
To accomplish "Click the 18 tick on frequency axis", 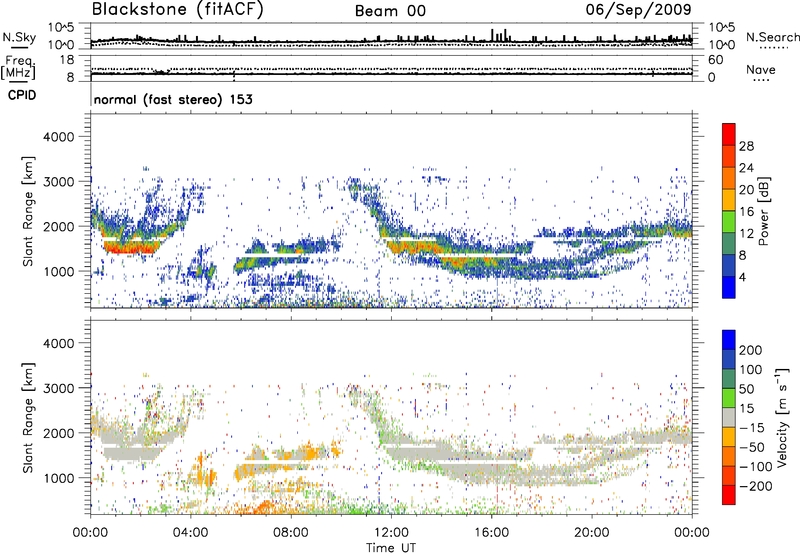I will pos(67,60).
